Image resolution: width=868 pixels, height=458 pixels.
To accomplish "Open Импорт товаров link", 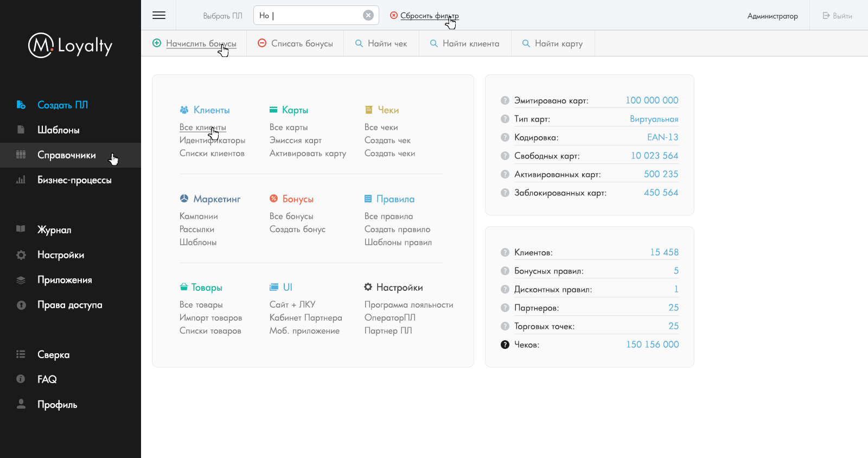I will (x=210, y=317).
